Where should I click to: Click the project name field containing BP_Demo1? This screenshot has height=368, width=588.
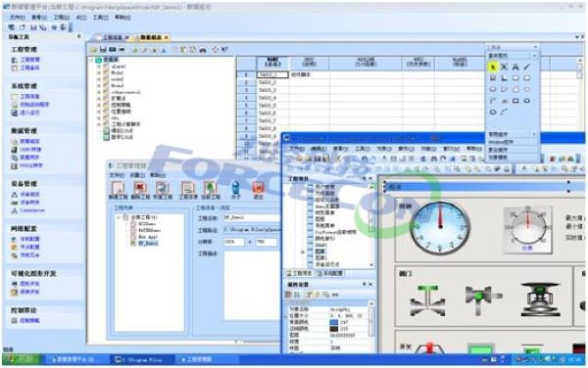[251, 218]
